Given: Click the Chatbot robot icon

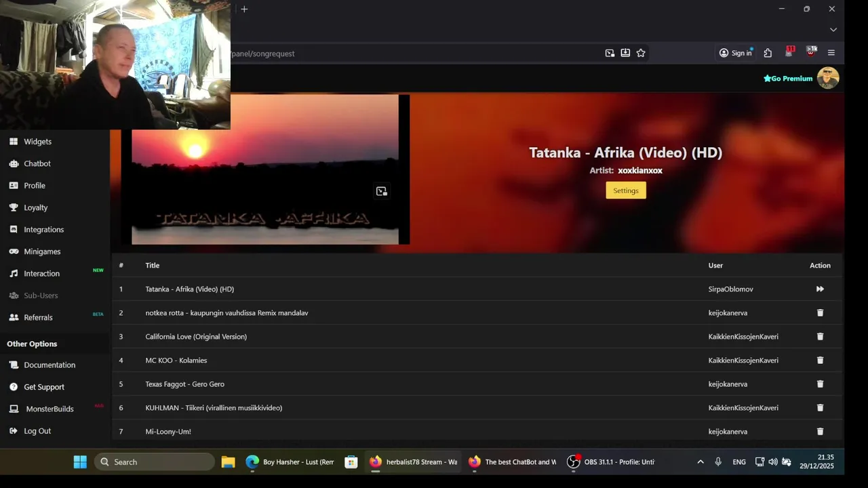Looking at the screenshot, I should click(14, 163).
